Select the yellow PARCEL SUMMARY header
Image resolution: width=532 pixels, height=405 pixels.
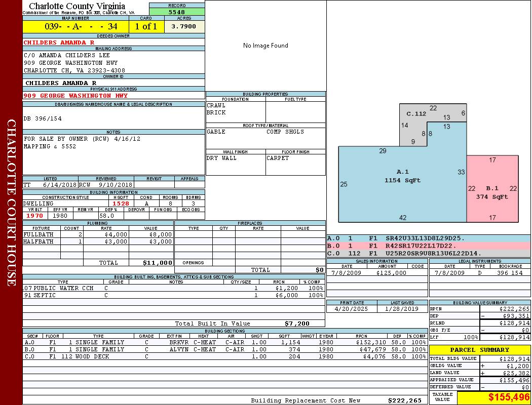pos(479,350)
